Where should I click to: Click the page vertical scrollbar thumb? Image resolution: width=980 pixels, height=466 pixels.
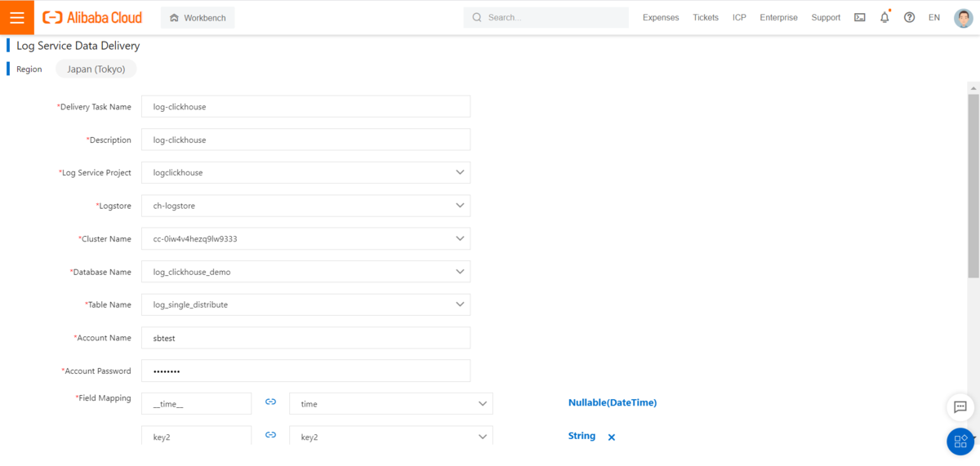pos(973,185)
